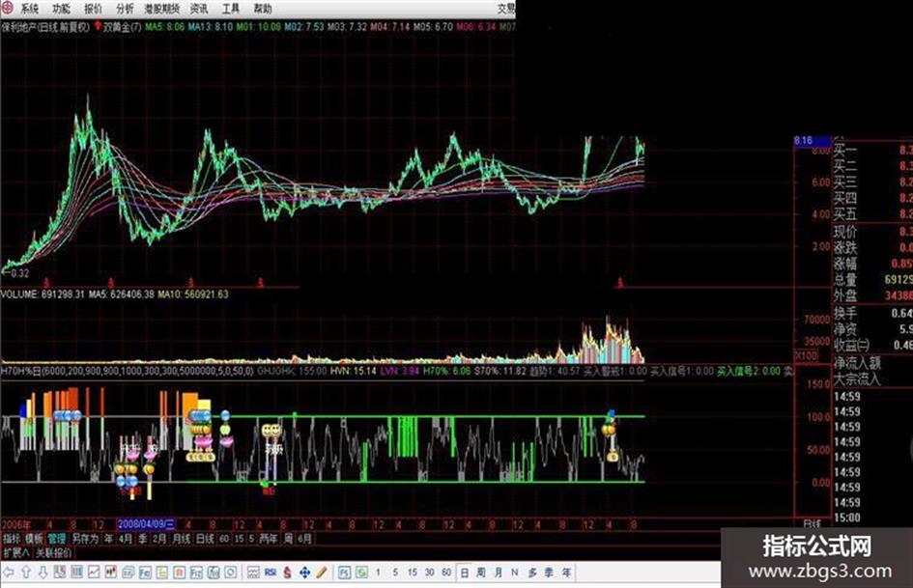The image size is (913, 588).
Task: Switch to the weekly 周 period button
Action: click(x=481, y=573)
